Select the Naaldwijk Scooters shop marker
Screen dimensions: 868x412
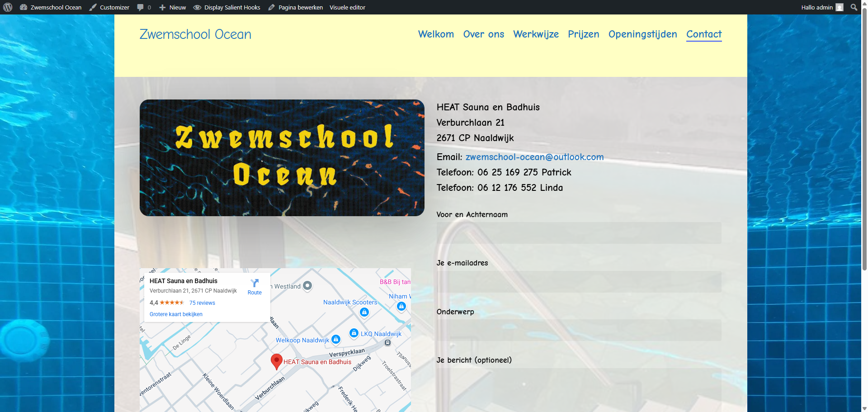click(364, 312)
